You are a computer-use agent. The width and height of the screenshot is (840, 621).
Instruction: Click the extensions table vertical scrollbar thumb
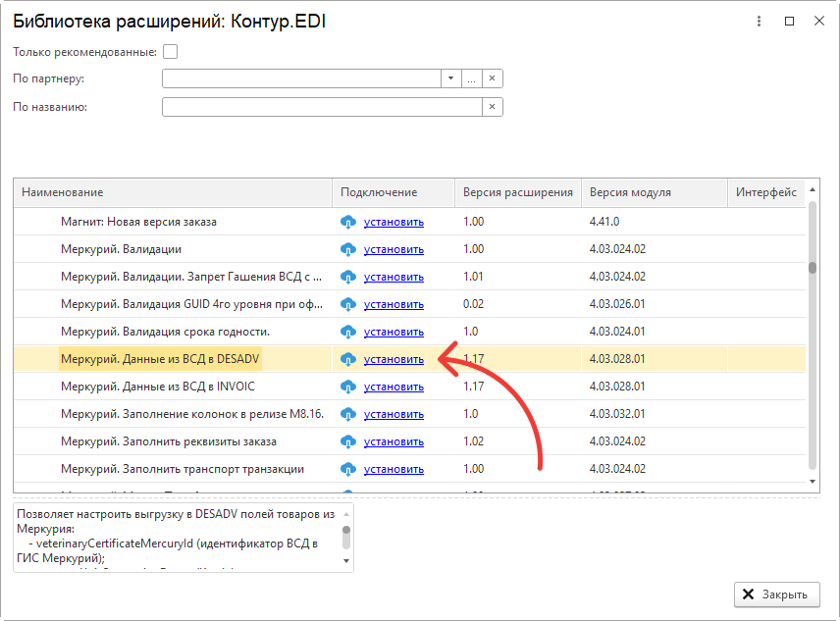(x=813, y=268)
